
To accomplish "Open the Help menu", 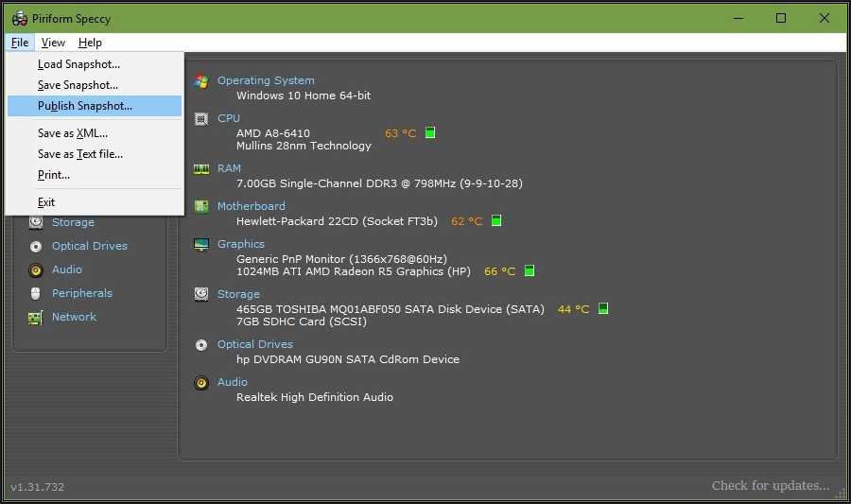I will [x=90, y=43].
